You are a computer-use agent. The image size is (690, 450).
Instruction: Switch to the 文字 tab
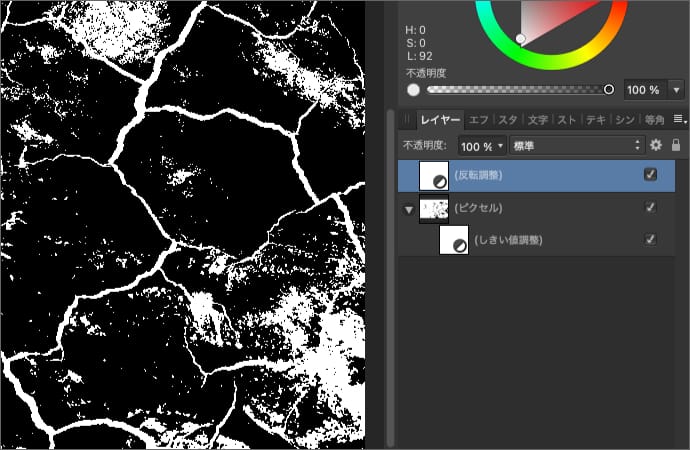(537, 120)
